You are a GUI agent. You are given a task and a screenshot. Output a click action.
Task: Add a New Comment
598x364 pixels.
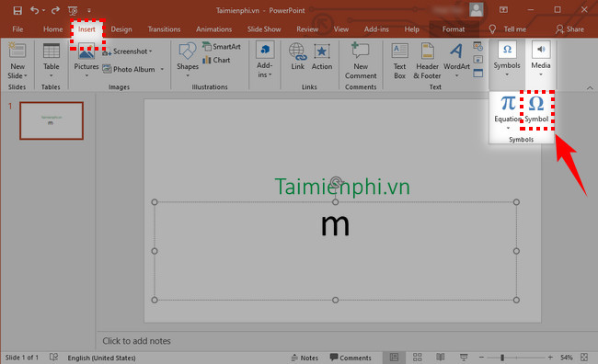pyautogui.click(x=361, y=61)
